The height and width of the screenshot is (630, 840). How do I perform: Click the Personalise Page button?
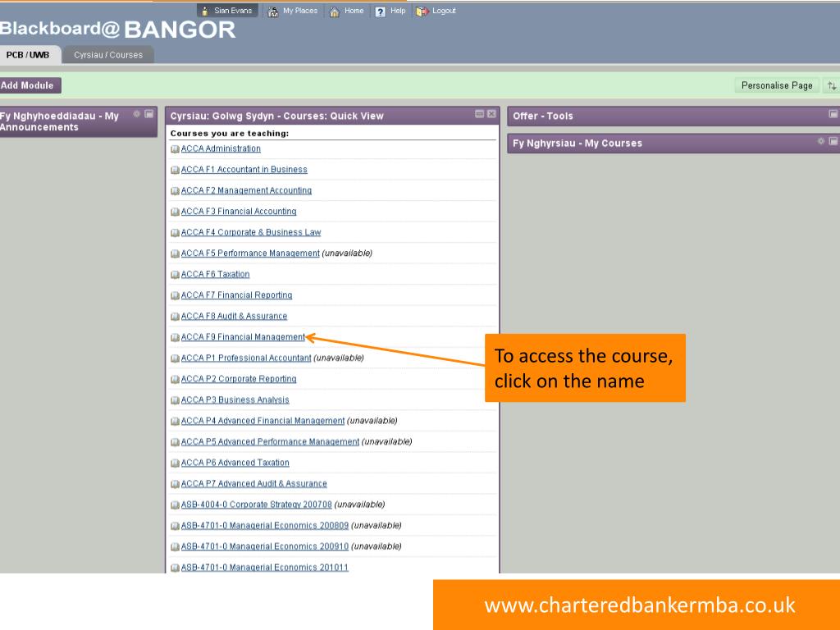coord(777,85)
